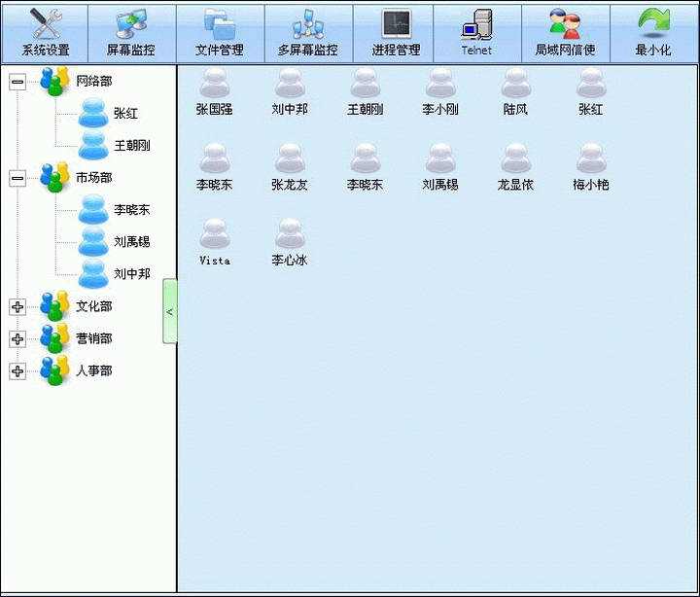The width and height of the screenshot is (700, 597).
Task: Click 刘禹锡 user icon in main panel
Action: [x=440, y=167]
